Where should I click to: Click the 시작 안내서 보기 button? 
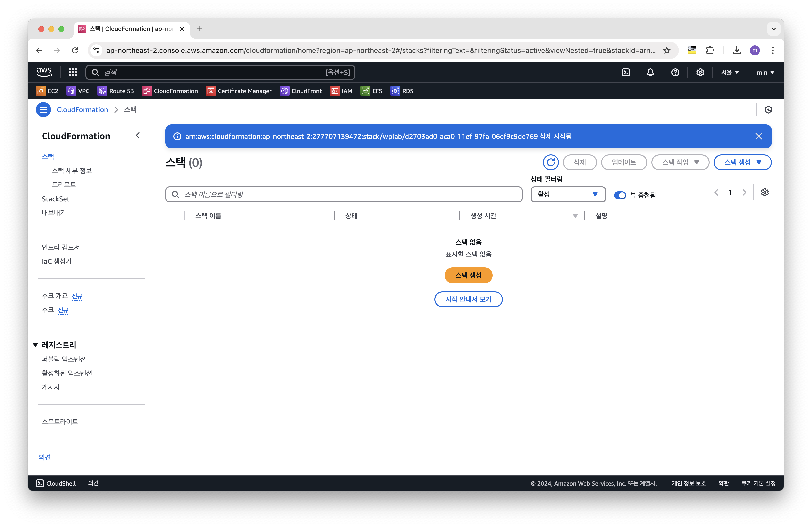click(468, 299)
